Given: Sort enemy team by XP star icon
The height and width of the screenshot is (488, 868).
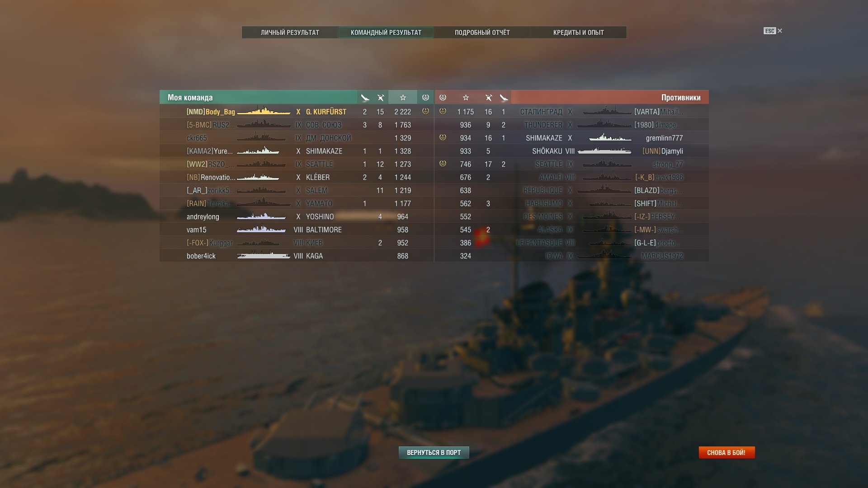Looking at the screenshot, I should [x=466, y=97].
